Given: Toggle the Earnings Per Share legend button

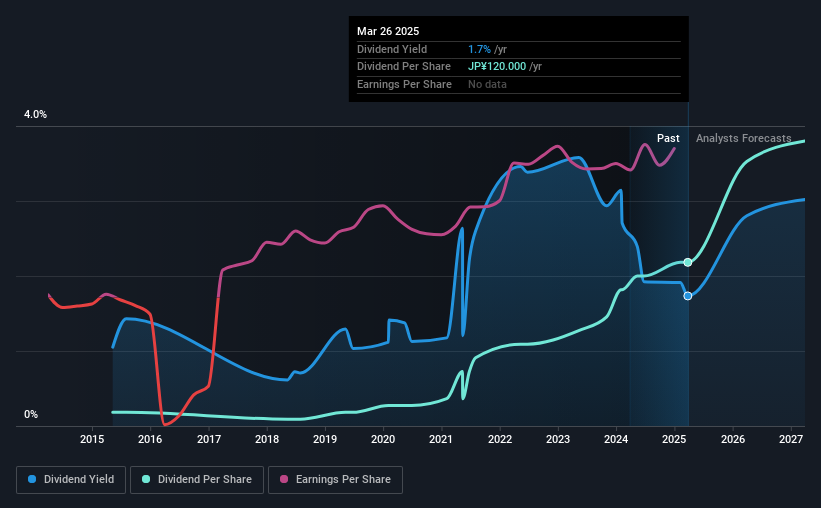Looking at the screenshot, I should (335, 480).
